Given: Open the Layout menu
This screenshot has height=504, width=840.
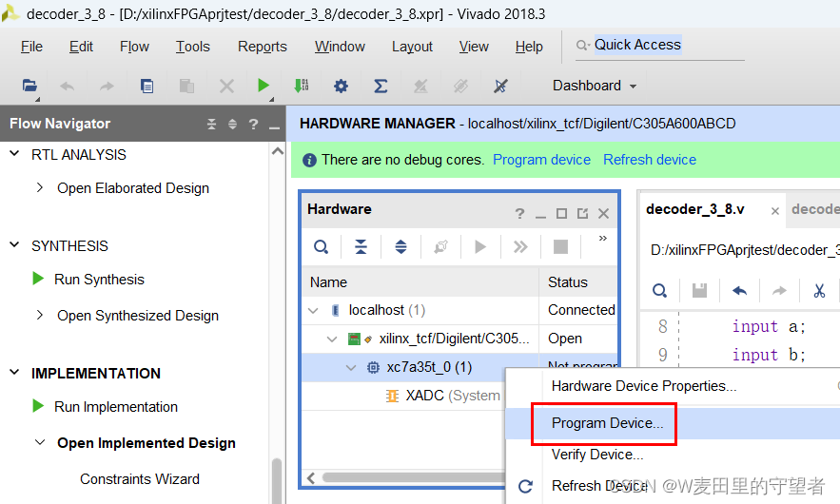Looking at the screenshot, I should click(x=412, y=47).
